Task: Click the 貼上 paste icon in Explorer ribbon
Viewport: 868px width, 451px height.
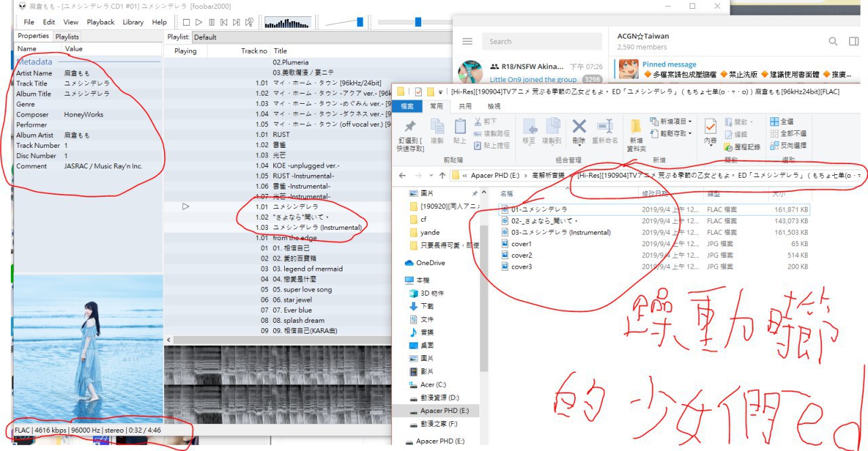Action: point(460,132)
